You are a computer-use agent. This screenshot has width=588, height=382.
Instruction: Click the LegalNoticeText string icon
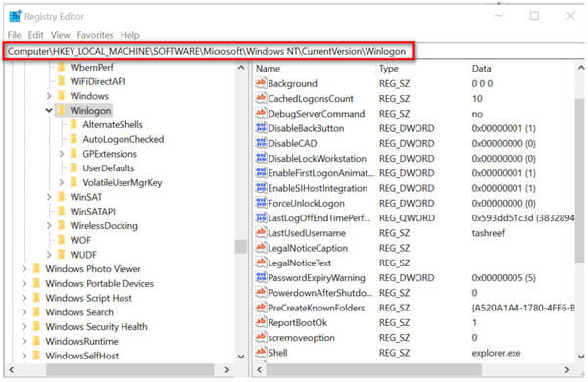point(261,263)
